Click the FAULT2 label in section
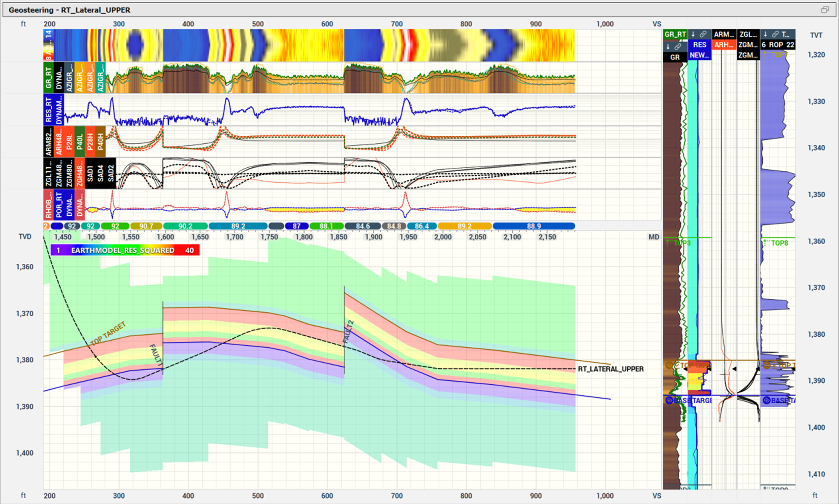The height and width of the screenshot is (504, 839). coord(349,333)
